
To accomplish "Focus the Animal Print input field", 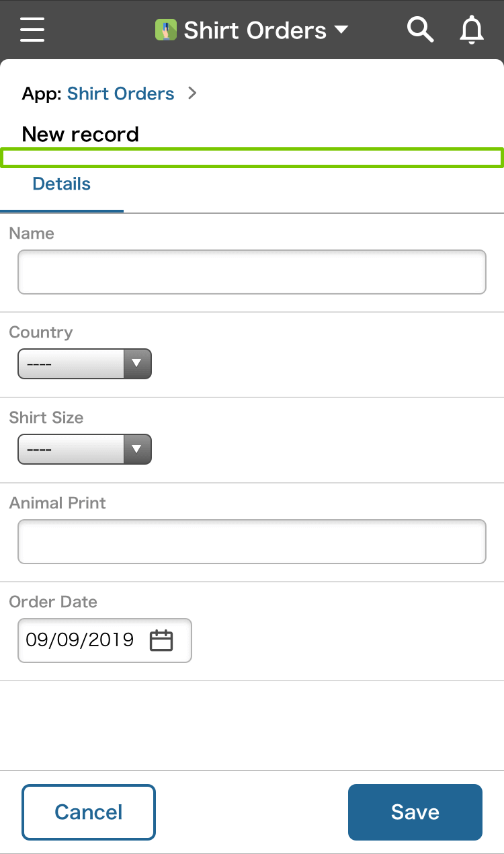I will 251,541.
